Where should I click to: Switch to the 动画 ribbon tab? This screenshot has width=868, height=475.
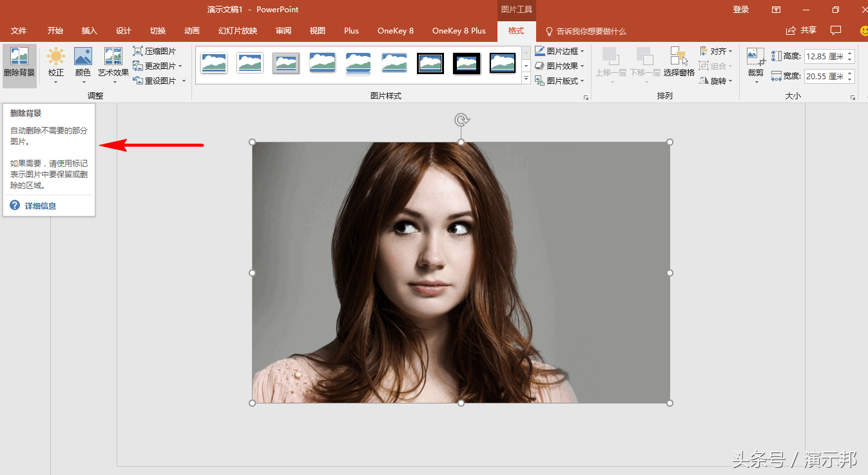[192, 31]
